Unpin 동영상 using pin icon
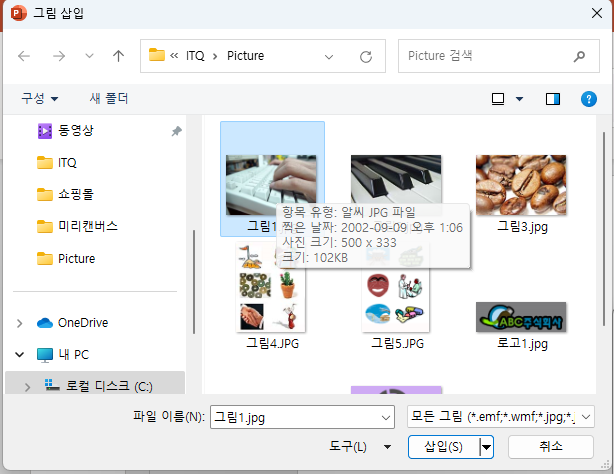 177,131
